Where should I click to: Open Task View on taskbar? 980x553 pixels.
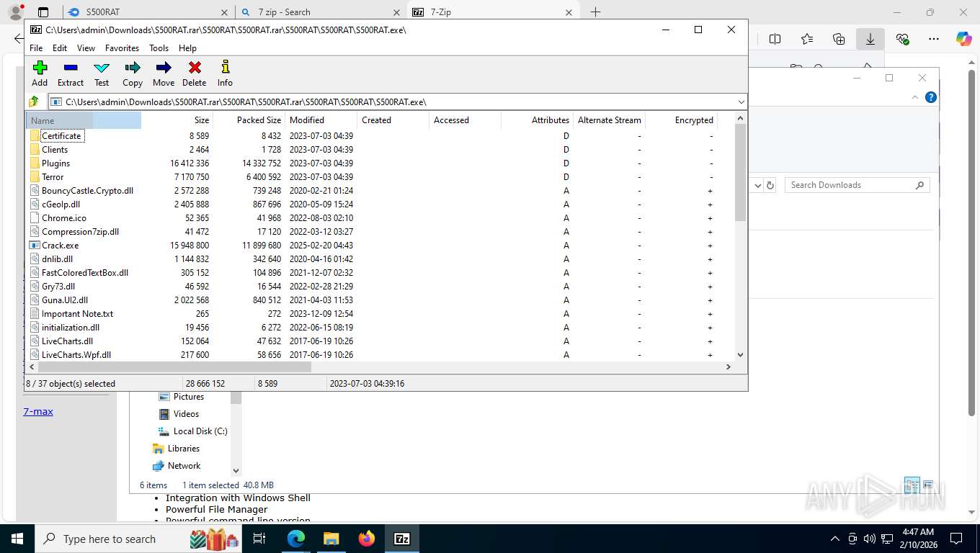pos(259,539)
